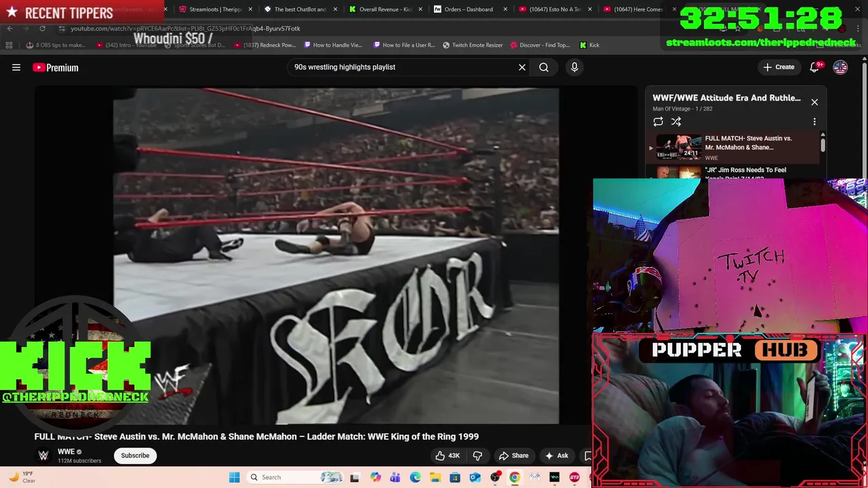Open the Windows Start menu

(x=234, y=477)
